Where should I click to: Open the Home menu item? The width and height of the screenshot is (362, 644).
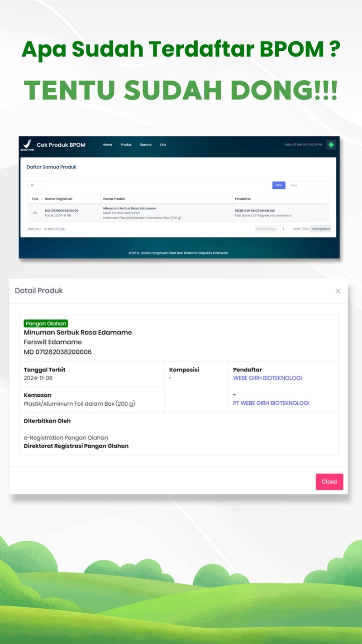tap(107, 144)
